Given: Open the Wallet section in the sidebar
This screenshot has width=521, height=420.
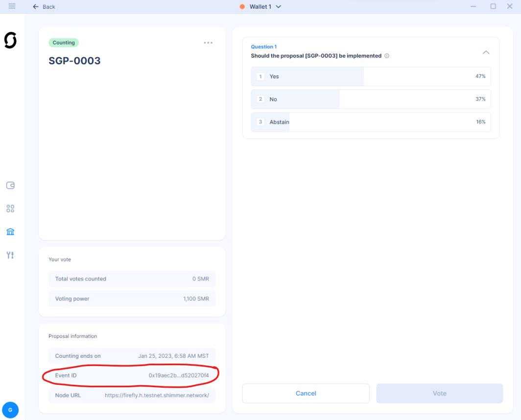Looking at the screenshot, I should coord(10,185).
